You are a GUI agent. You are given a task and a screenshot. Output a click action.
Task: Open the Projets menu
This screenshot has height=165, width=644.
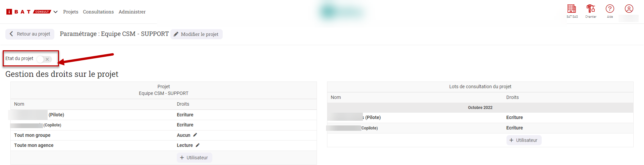click(x=70, y=12)
